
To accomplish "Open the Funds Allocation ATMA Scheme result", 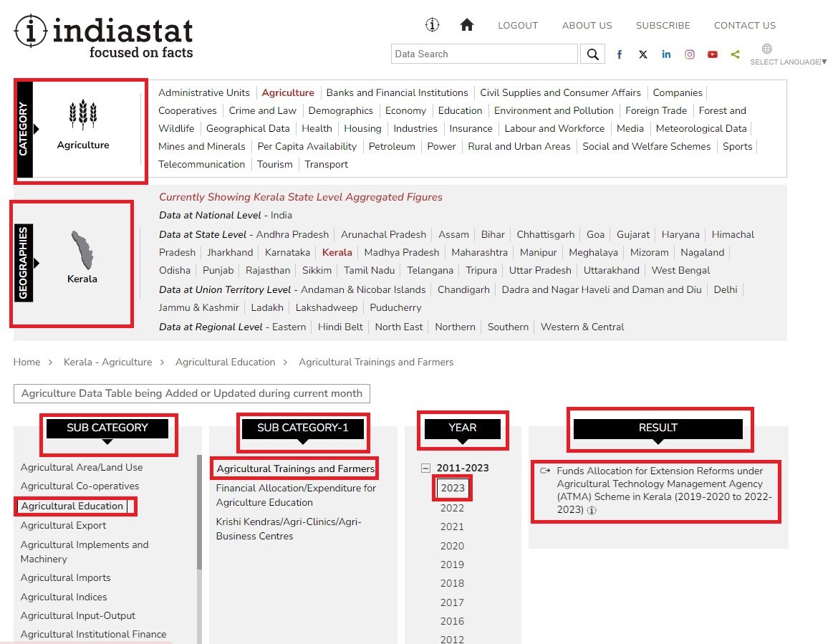I will (660, 490).
